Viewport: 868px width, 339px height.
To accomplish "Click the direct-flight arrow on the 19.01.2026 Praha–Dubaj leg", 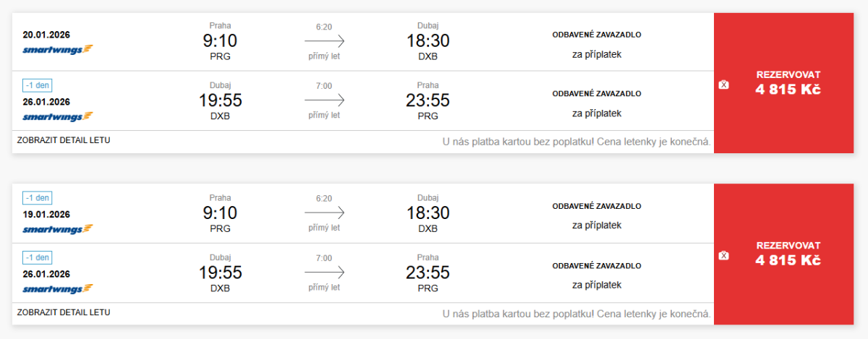I will tap(324, 213).
